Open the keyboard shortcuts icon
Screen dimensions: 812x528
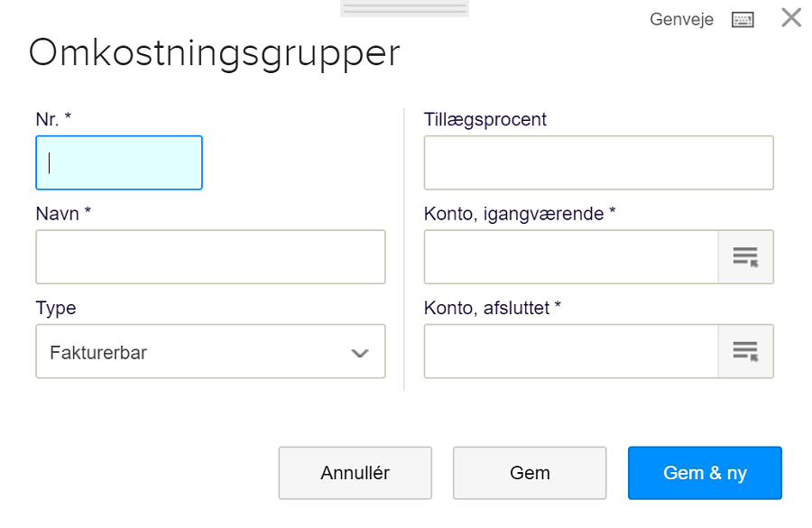(743, 20)
